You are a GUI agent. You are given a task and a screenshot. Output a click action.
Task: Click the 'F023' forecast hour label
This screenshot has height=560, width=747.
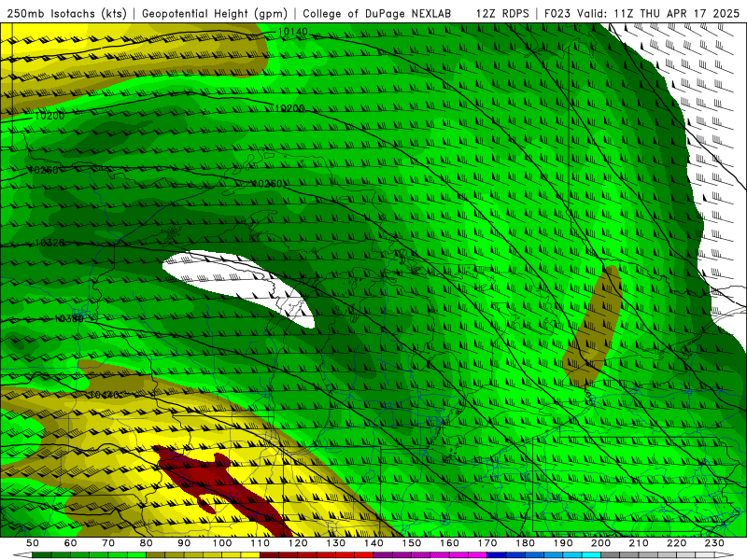[557, 13]
